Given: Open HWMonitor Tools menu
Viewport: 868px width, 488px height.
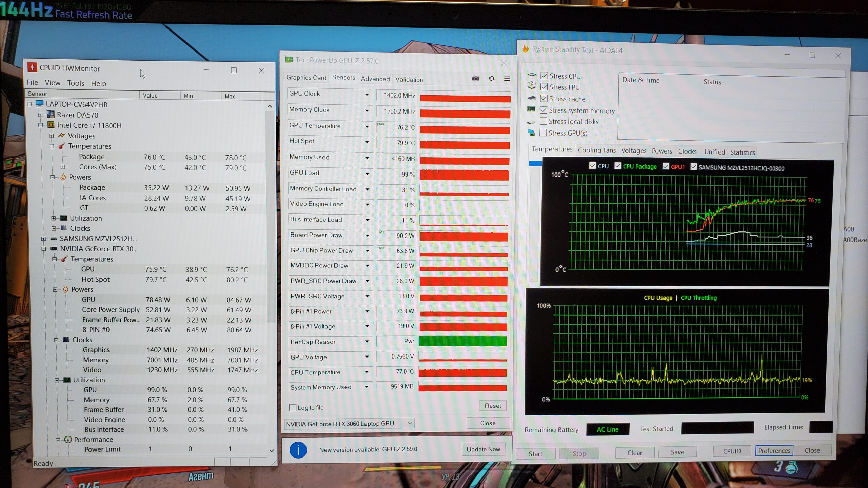Looking at the screenshot, I should [75, 83].
